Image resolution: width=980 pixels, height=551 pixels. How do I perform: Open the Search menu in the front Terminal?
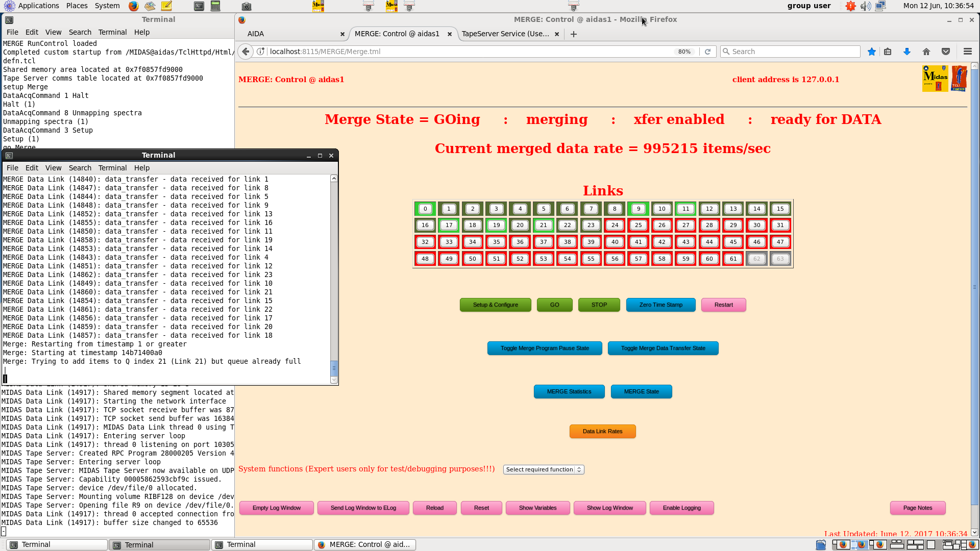click(x=80, y=168)
